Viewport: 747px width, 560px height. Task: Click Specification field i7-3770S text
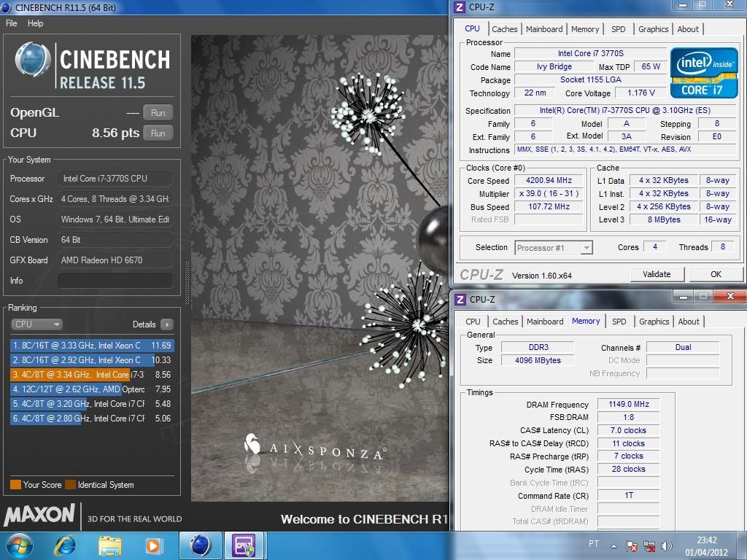(x=625, y=111)
